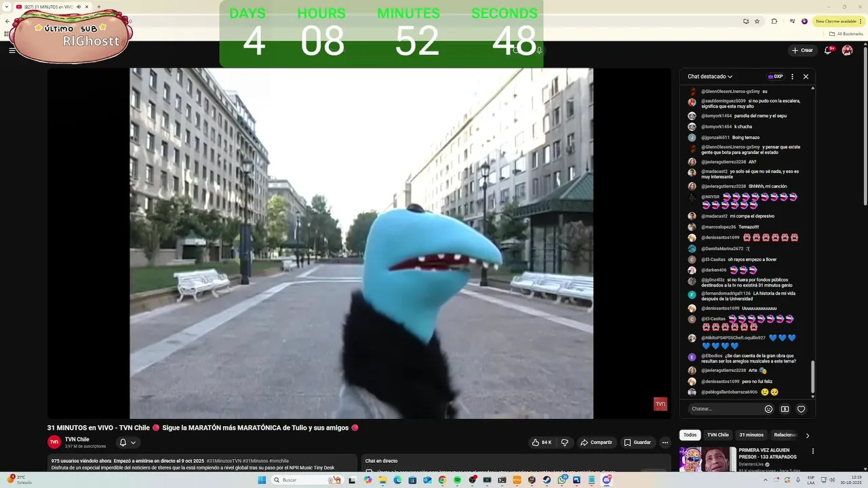Image resolution: width=868 pixels, height=488 pixels.
Task: Open more actions menu beside Guardar
Action: pos(665,443)
